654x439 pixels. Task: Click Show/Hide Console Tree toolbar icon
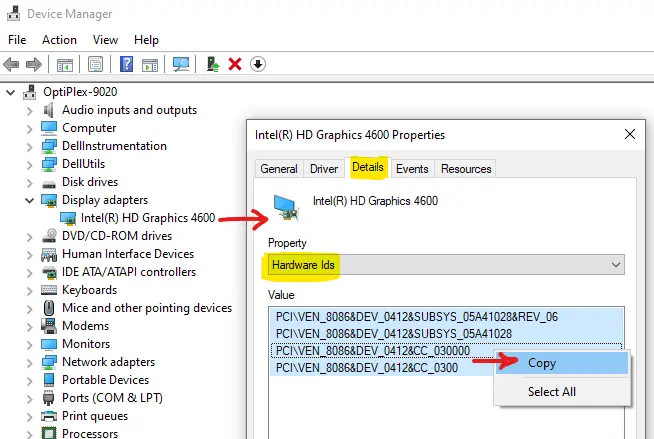65,65
